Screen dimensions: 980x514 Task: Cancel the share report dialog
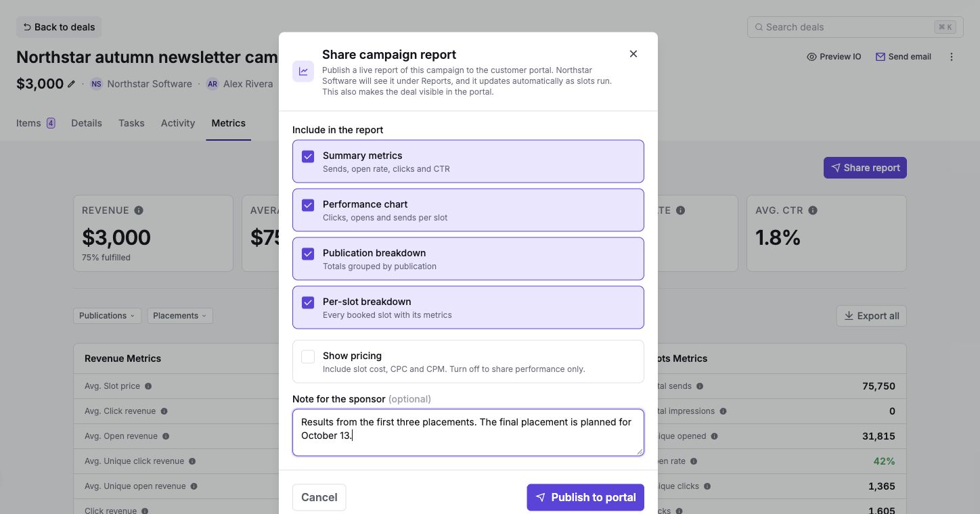click(x=319, y=497)
